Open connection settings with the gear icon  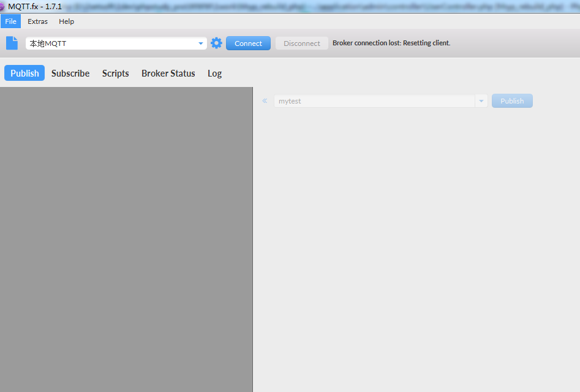tap(216, 43)
